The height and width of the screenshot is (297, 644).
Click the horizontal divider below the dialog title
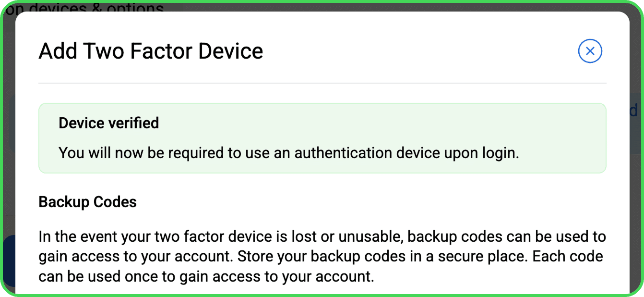coord(322,83)
